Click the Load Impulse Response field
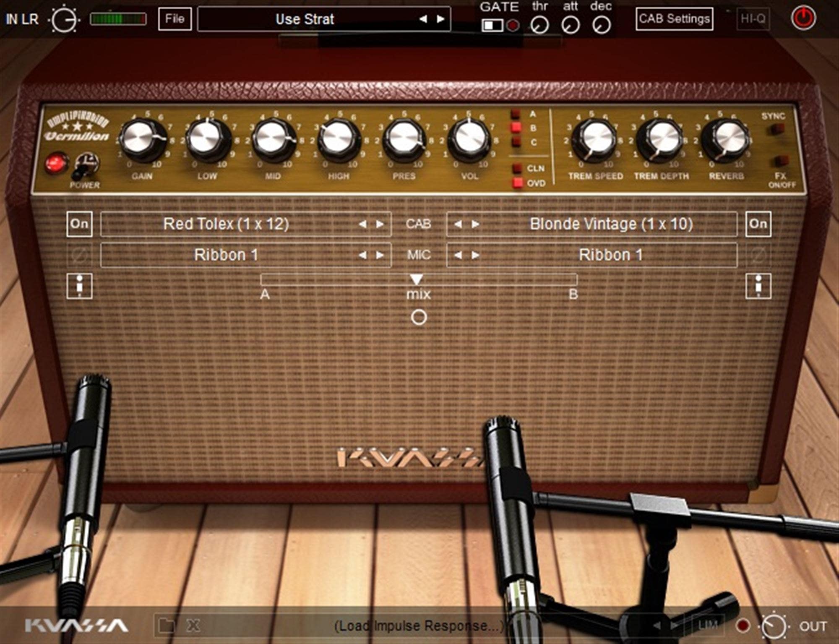 [419, 626]
